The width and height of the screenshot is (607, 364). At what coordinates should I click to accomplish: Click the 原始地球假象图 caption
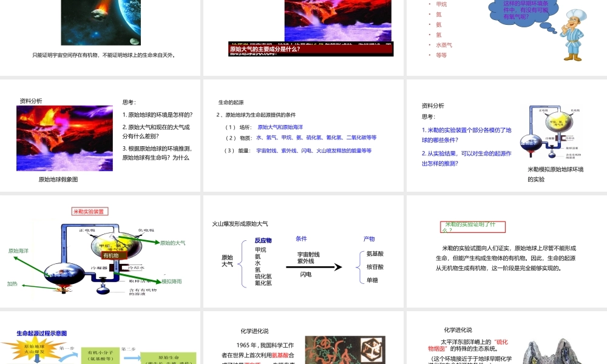tap(58, 179)
